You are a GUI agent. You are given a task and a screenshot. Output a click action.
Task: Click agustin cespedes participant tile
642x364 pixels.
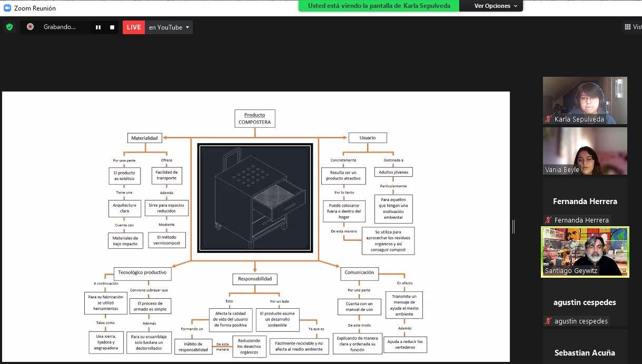click(x=585, y=302)
